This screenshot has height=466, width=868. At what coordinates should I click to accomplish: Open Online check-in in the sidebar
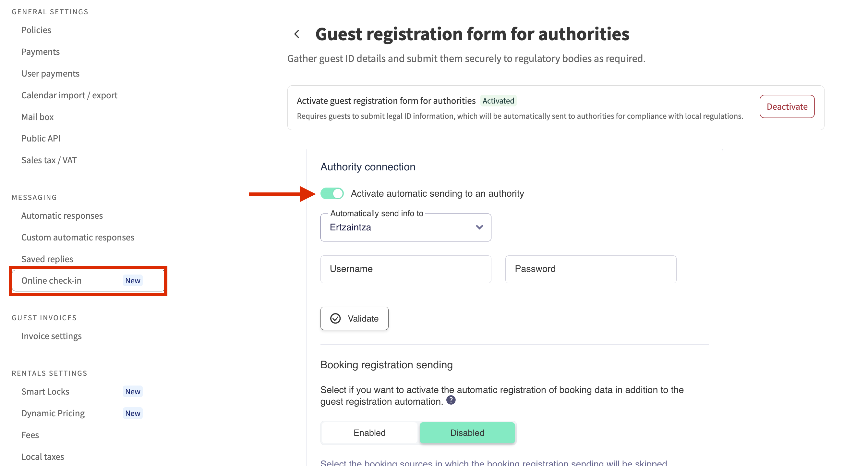click(x=52, y=281)
